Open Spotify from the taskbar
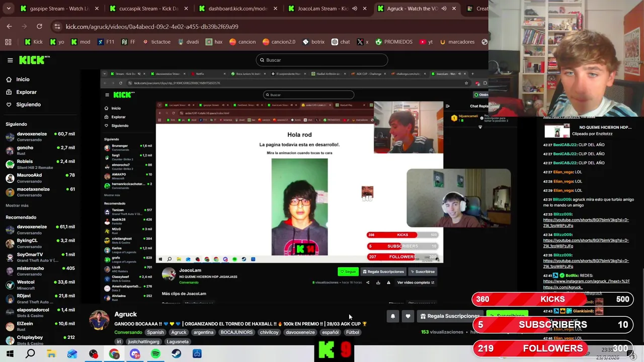 (155, 354)
